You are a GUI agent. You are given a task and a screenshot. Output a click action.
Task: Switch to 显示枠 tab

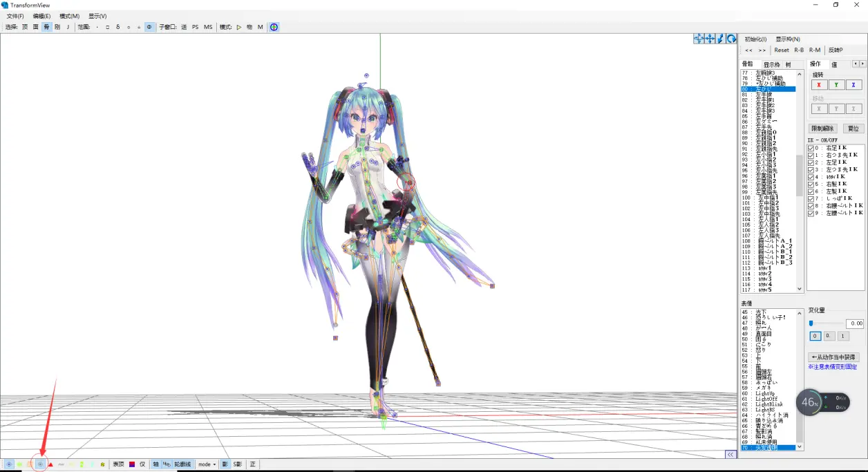tap(771, 64)
